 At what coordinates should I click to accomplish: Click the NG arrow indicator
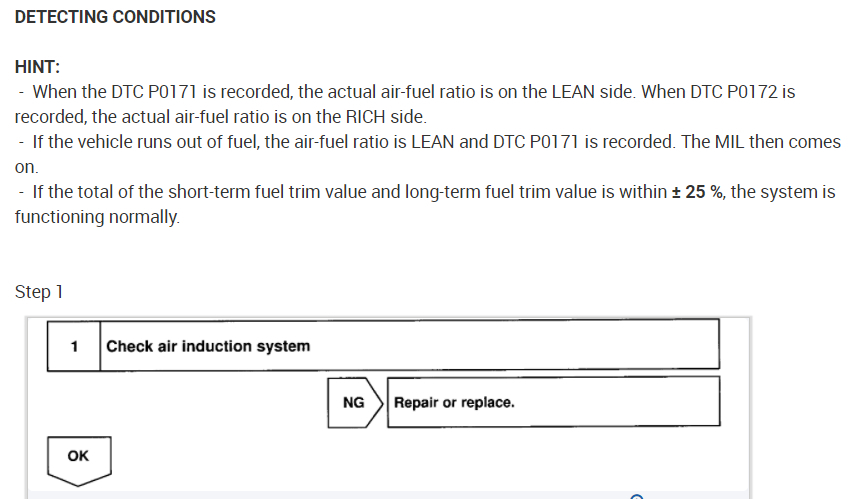coord(355,403)
